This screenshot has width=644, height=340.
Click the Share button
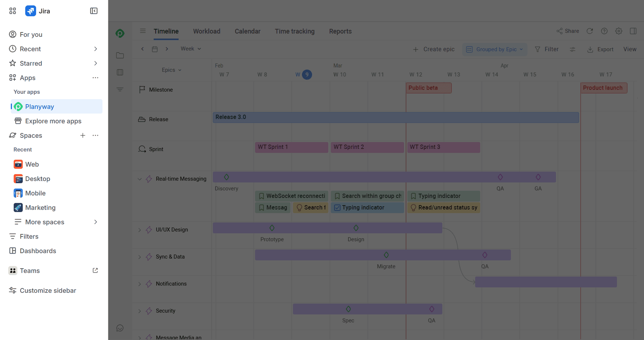568,31
